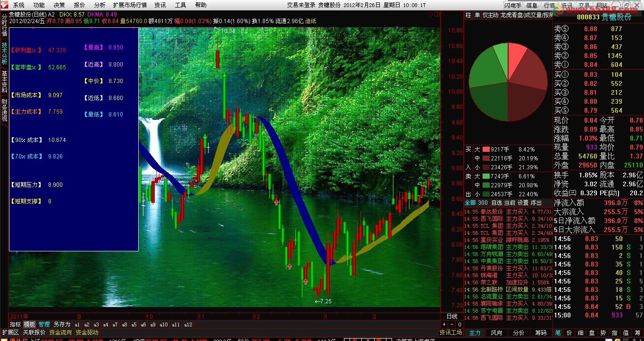Switch to 技术分析 side tab
Viewport: 644px width, 341px height.
tap(4, 54)
